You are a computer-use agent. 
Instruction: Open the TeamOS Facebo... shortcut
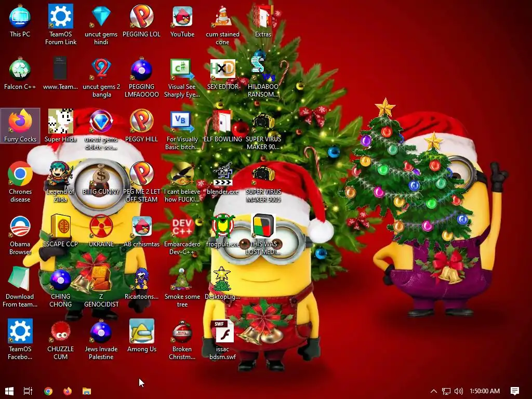point(20,339)
